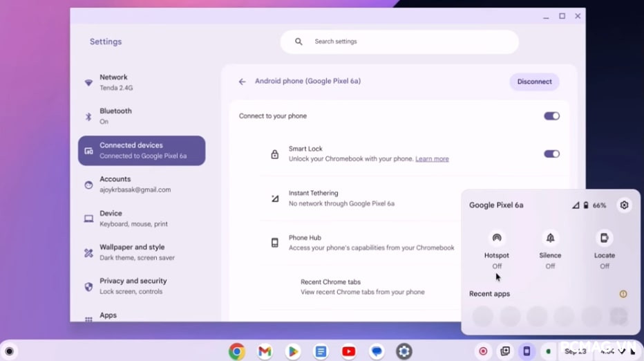Click the Search settings field
644x361 pixels.
399,41
